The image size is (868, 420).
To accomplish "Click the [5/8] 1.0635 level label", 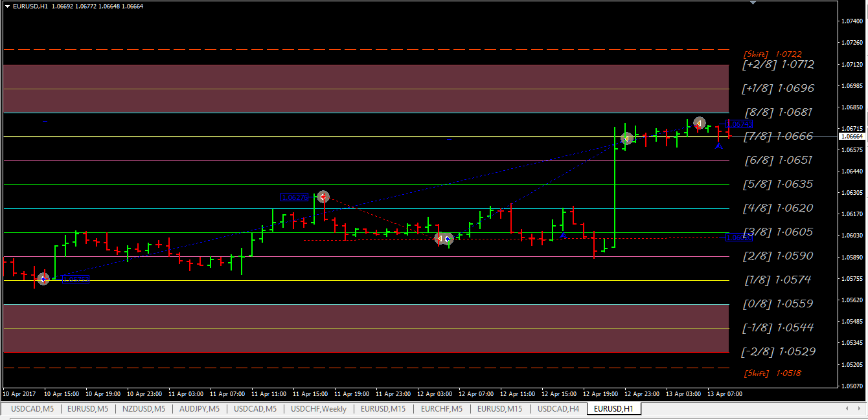I will (778, 184).
